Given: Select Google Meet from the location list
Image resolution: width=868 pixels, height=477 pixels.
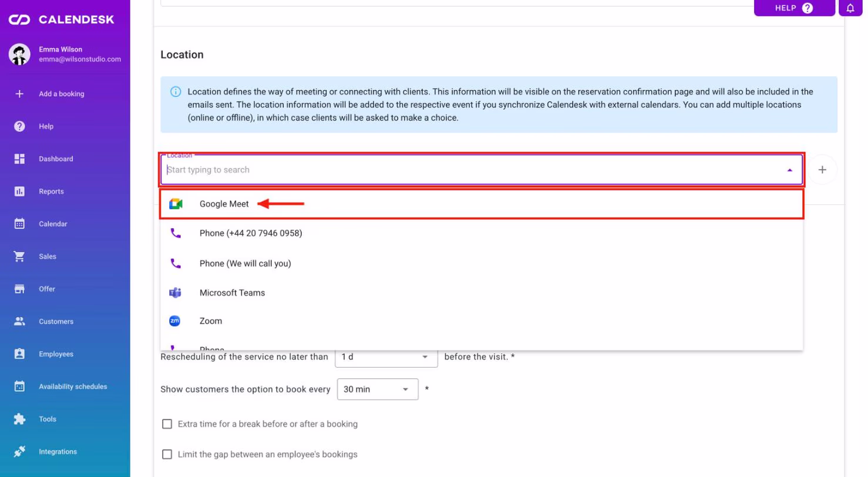Looking at the screenshot, I should tap(482, 204).
